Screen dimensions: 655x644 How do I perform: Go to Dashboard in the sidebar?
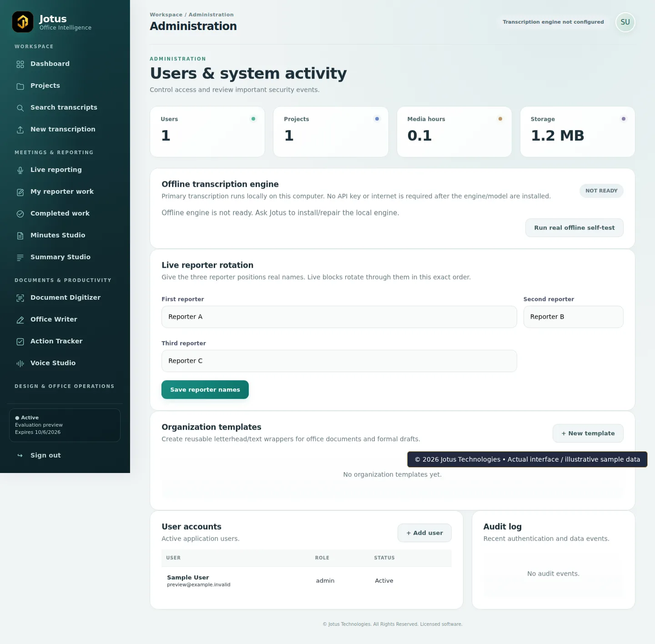[65, 64]
